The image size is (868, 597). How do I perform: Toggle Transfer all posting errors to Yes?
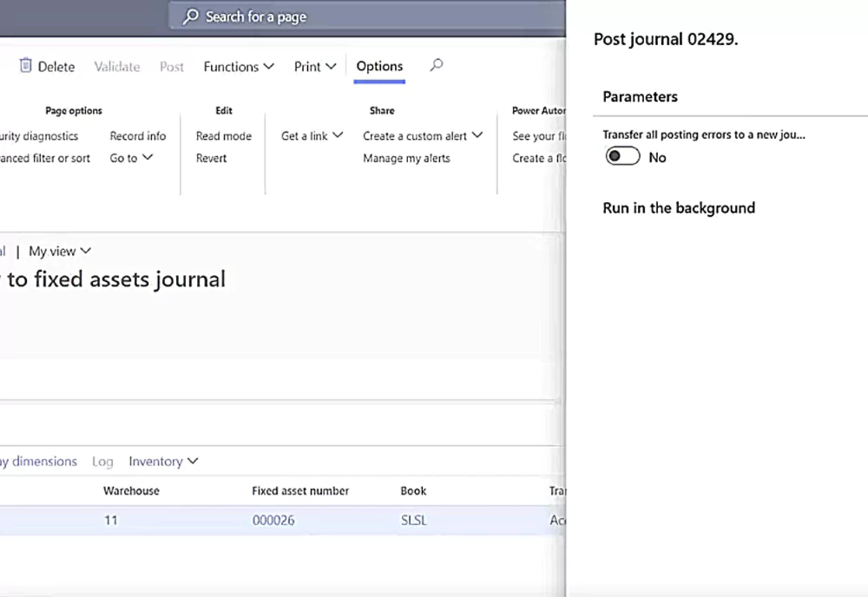pos(621,156)
